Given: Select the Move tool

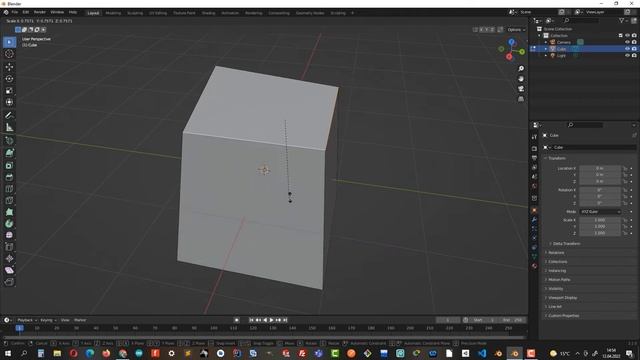Looking at the screenshot, I should (x=9, y=67).
